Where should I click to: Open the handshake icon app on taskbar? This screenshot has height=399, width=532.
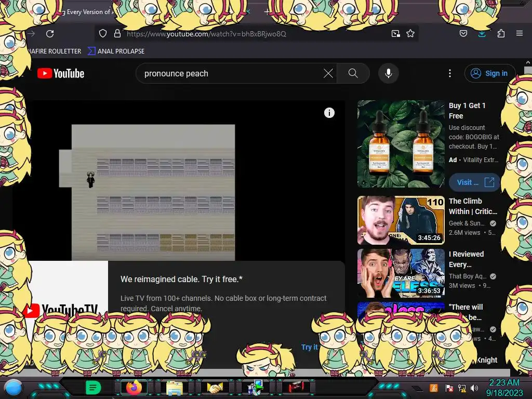click(x=215, y=388)
